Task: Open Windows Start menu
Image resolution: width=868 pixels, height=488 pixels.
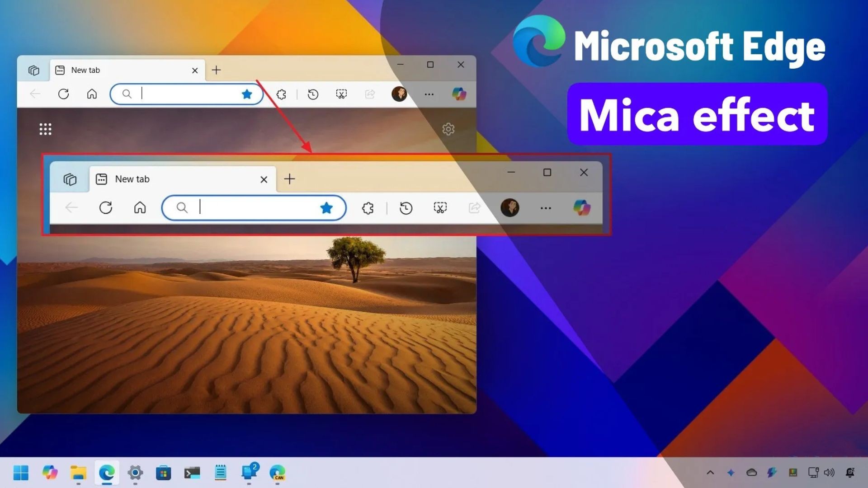Action: pos(21,473)
